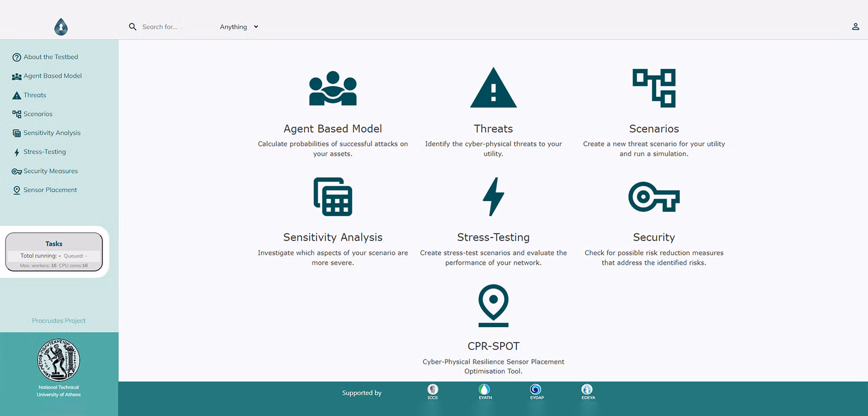Image resolution: width=868 pixels, height=416 pixels.
Task: Click the Stress-Testing lightning bolt icon
Action: [493, 197]
